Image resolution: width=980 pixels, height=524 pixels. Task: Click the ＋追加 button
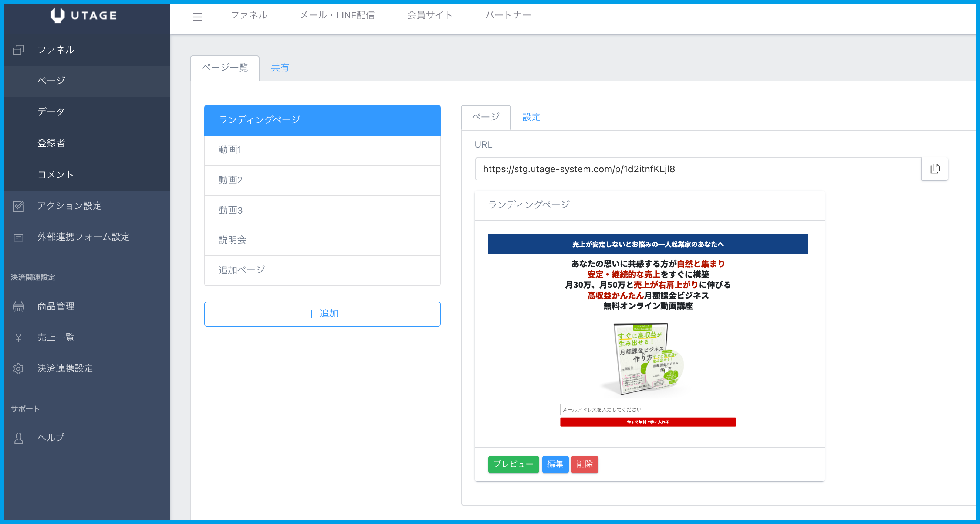pyautogui.click(x=322, y=314)
